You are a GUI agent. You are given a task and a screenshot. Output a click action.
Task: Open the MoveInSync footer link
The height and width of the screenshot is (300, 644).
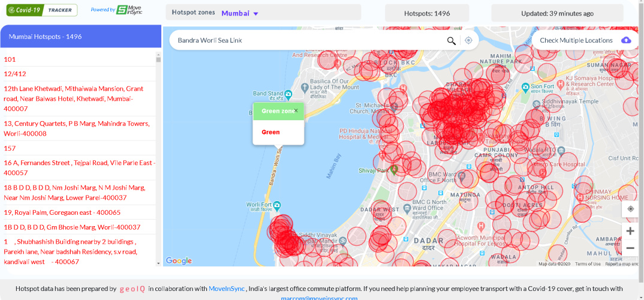tap(227, 289)
